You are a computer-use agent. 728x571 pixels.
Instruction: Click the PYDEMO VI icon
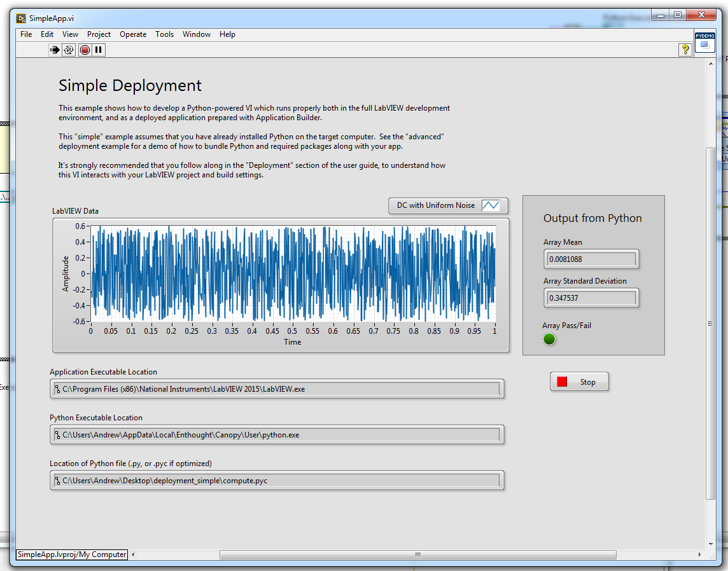[x=705, y=42]
